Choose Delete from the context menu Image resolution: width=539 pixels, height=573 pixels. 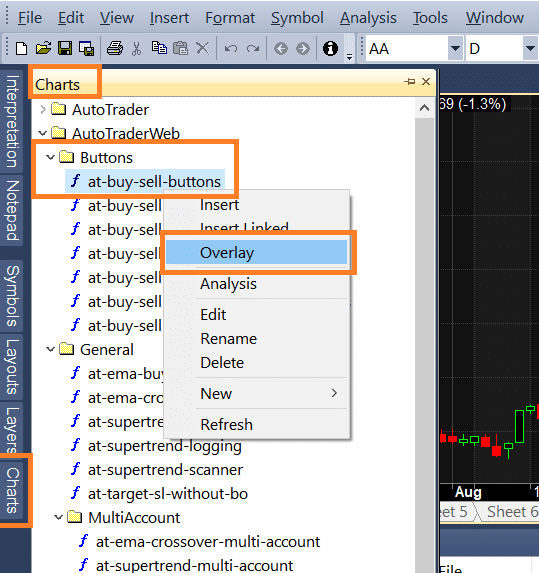[x=257, y=363]
